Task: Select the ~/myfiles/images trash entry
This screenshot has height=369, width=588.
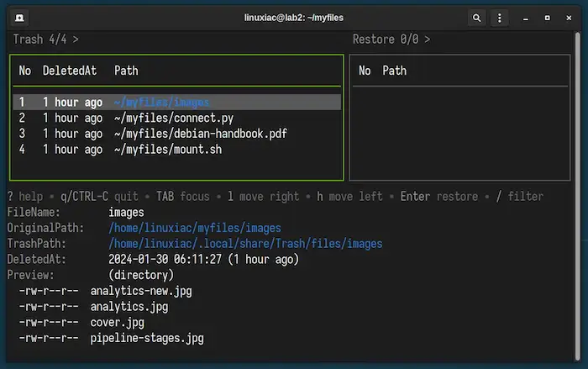Action: pos(161,103)
